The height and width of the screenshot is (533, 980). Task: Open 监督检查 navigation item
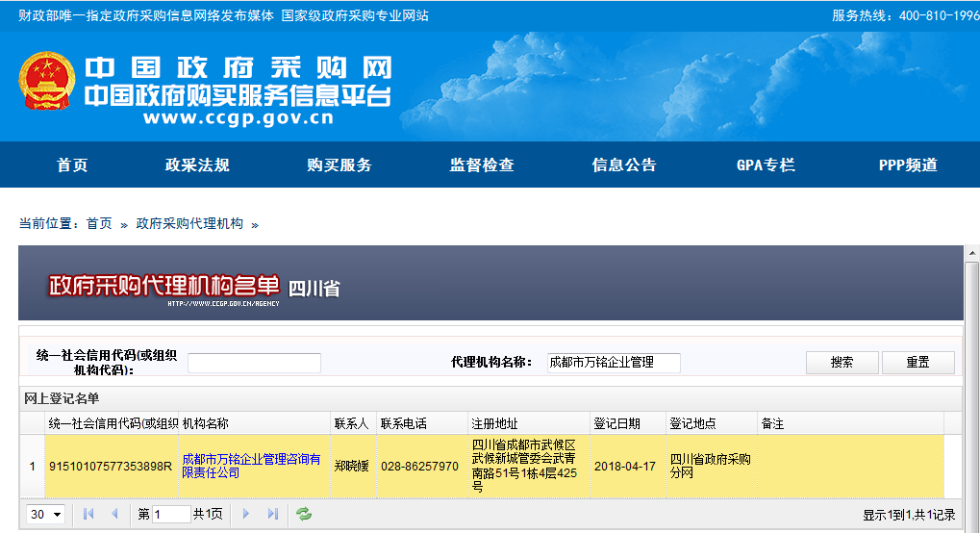pos(482,165)
